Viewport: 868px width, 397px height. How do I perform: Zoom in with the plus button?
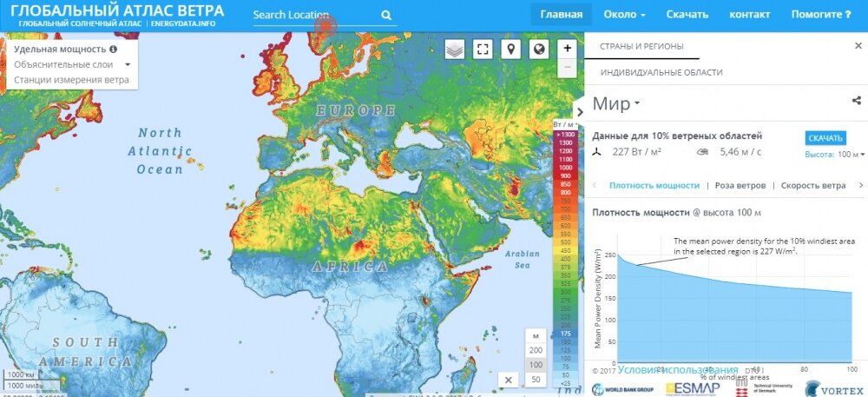pyautogui.click(x=568, y=49)
